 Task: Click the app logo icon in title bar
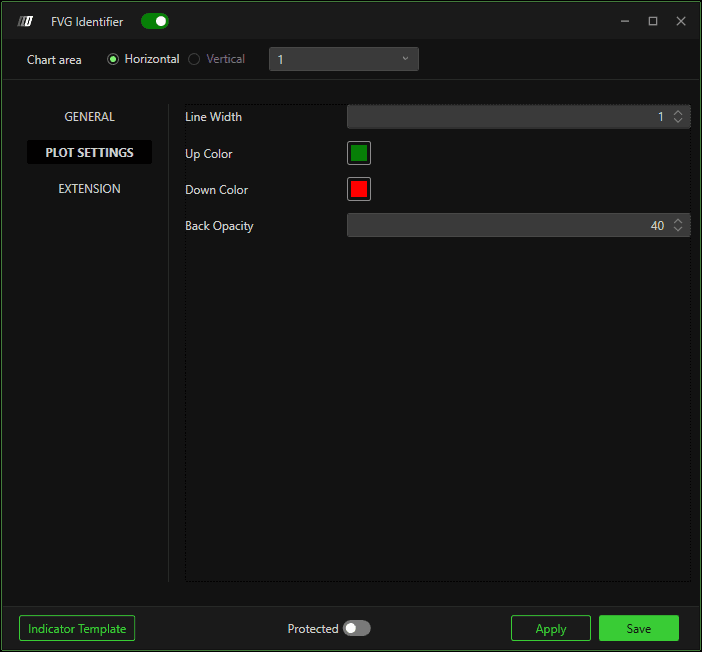pyautogui.click(x=25, y=21)
